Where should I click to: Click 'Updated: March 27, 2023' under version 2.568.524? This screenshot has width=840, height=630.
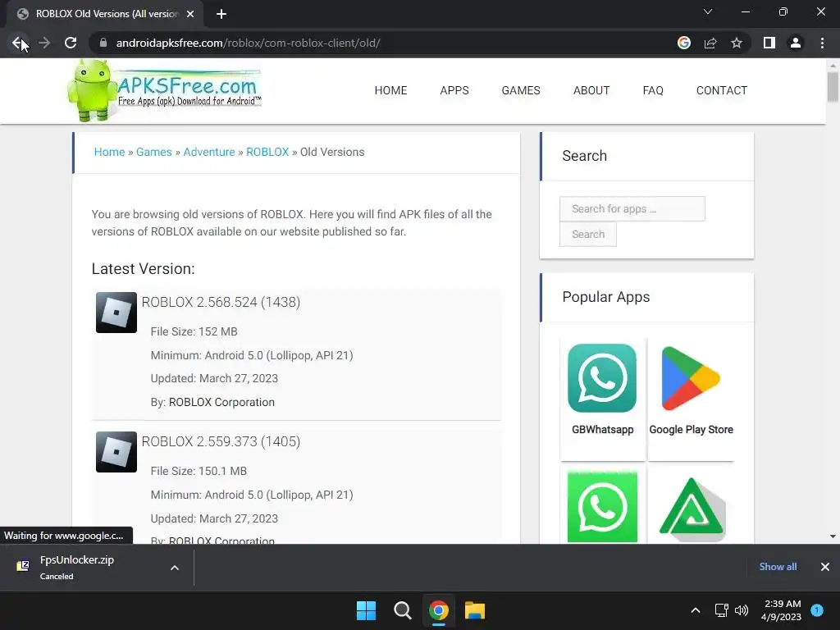pyautogui.click(x=214, y=378)
